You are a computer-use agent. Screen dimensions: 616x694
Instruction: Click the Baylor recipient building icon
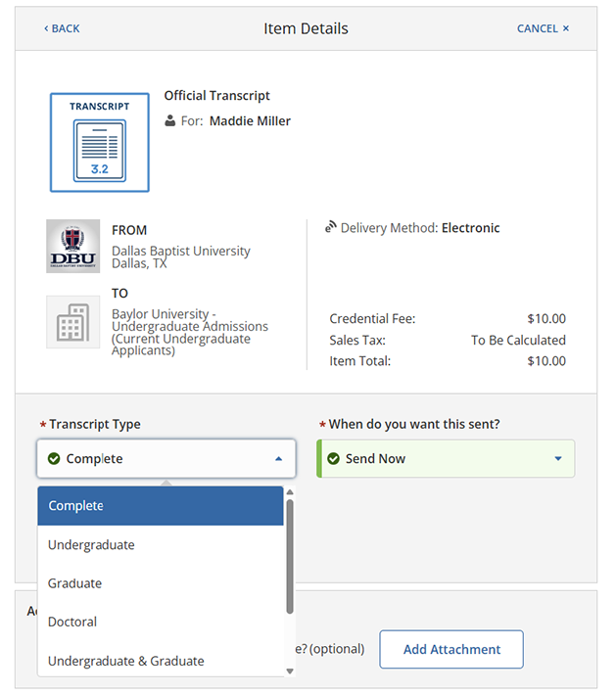tap(72, 321)
